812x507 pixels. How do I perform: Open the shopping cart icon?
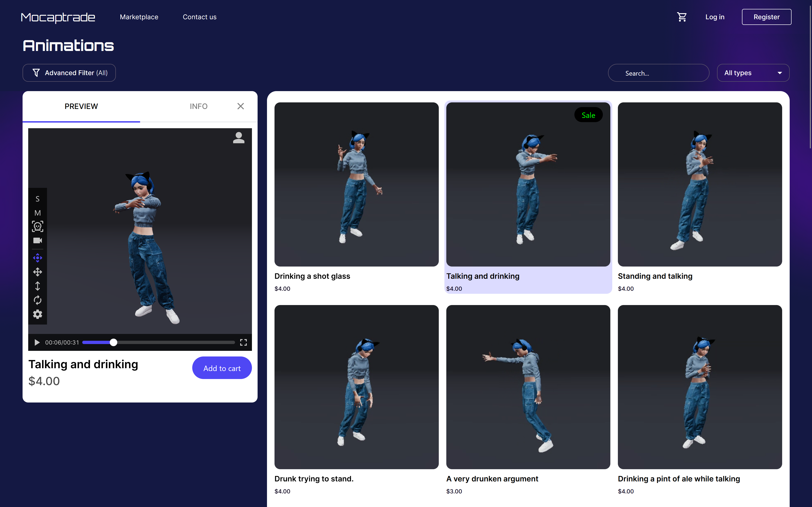(x=682, y=17)
